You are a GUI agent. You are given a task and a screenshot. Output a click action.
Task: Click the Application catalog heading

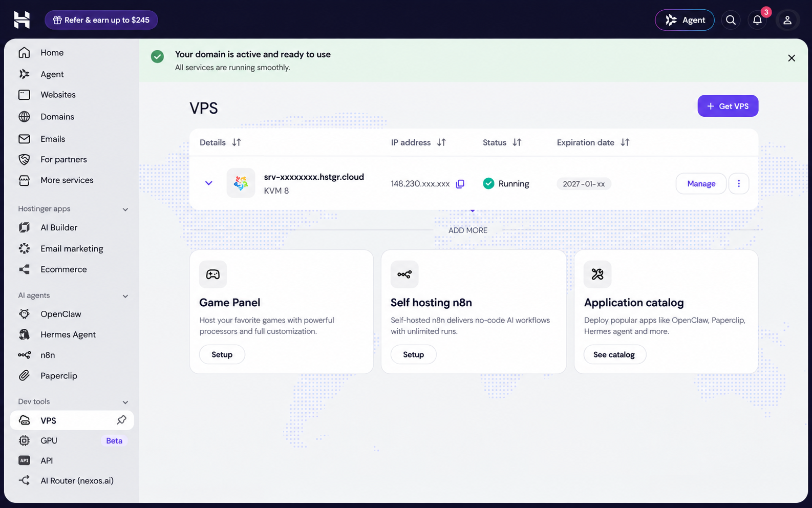coord(634,303)
